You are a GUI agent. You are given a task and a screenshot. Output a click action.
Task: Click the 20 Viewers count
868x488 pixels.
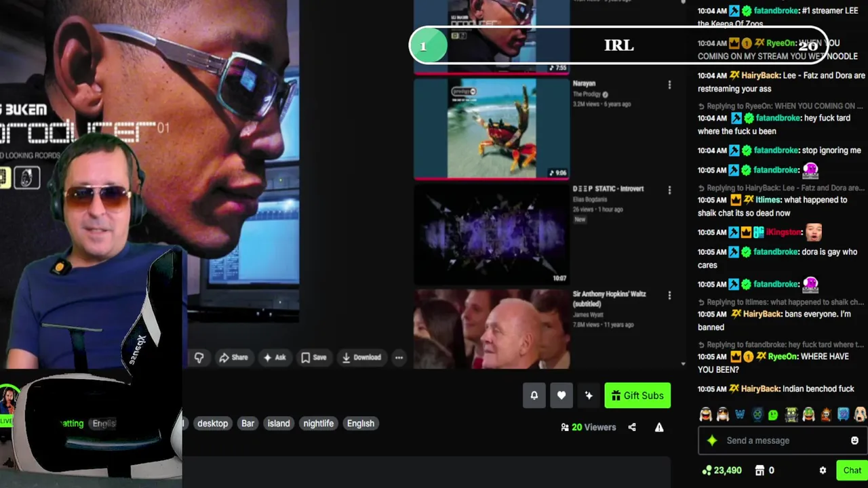pos(589,427)
